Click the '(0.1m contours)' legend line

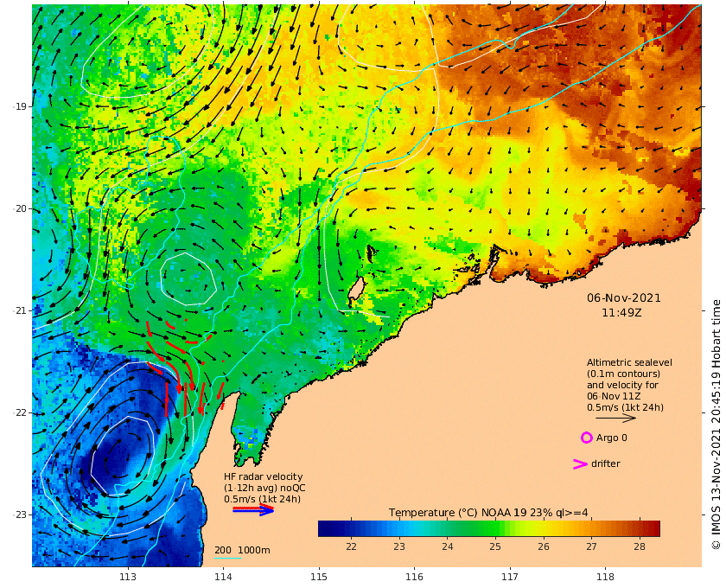tap(623, 374)
